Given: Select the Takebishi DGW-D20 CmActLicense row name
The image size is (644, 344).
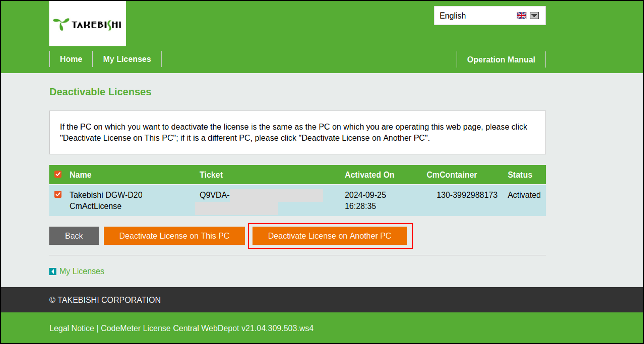Looking at the screenshot, I should point(106,200).
